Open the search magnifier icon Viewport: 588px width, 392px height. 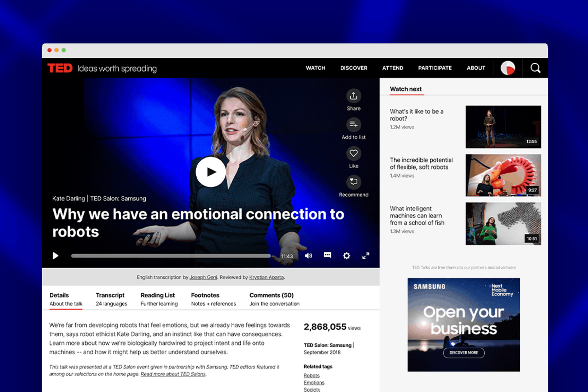tap(535, 68)
